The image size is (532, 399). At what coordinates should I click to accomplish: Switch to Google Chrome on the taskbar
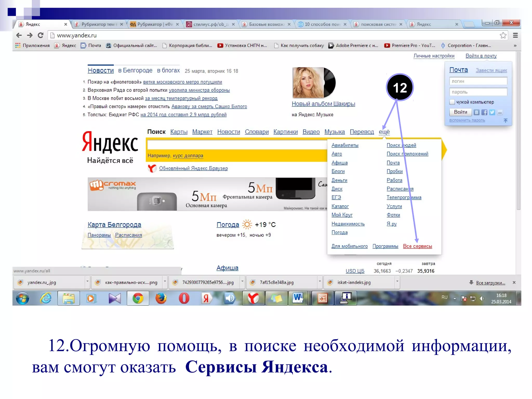click(138, 298)
